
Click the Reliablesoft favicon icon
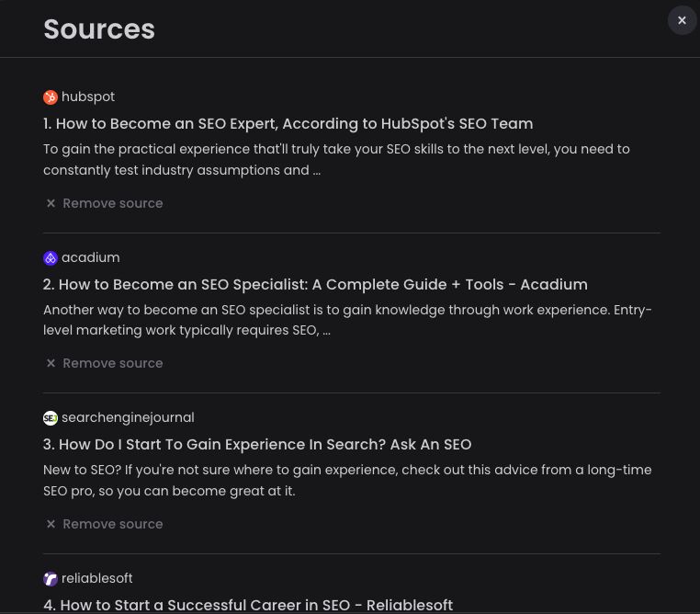click(51, 579)
